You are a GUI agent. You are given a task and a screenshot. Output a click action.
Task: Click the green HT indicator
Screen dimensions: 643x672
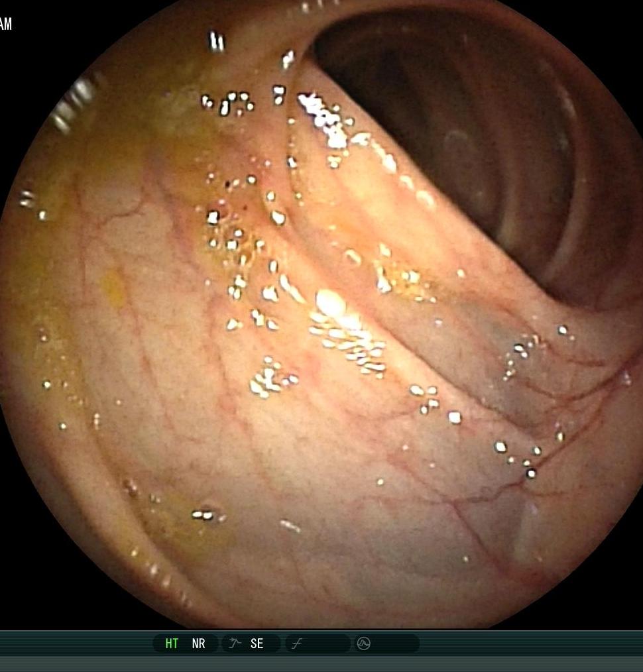point(172,644)
